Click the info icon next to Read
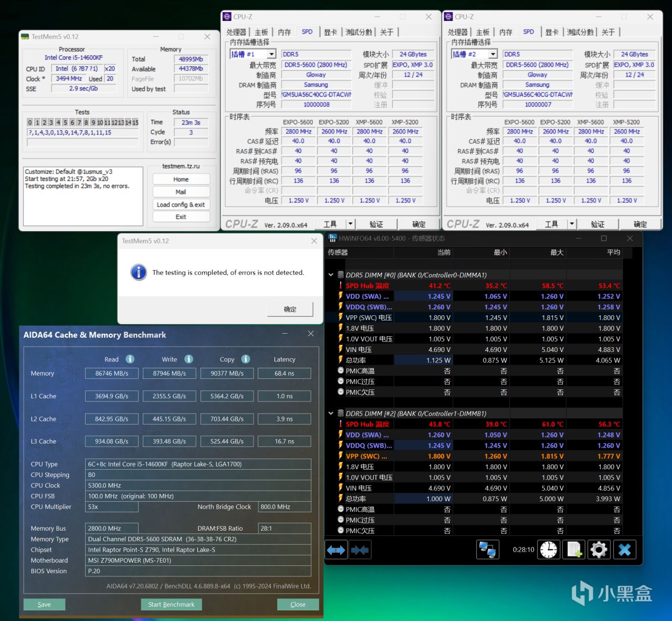Screen dimensions: 672x621 [x=130, y=359]
